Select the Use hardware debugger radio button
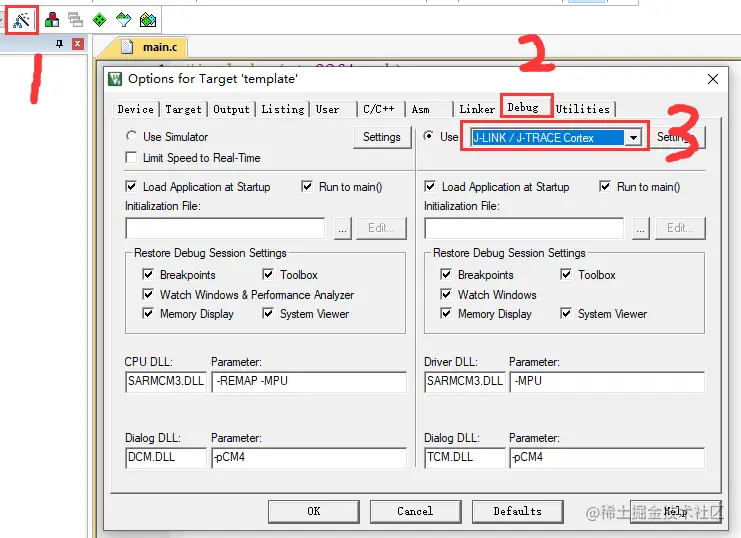 point(428,136)
